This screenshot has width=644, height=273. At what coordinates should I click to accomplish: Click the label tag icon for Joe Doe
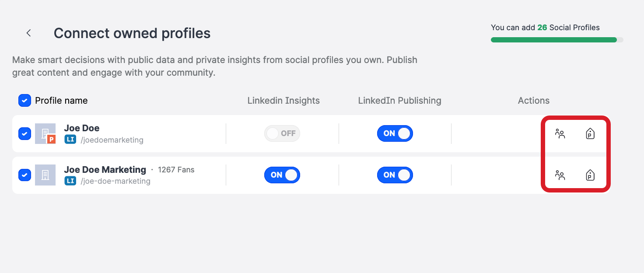coord(590,134)
